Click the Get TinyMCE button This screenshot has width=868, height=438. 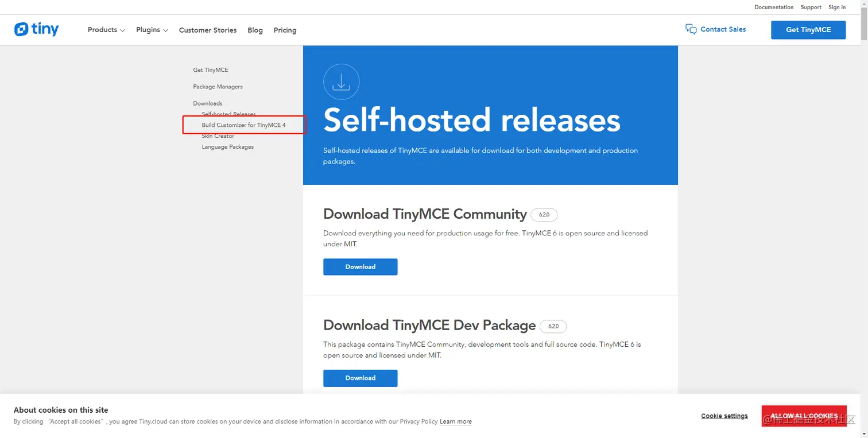click(x=808, y=30)
